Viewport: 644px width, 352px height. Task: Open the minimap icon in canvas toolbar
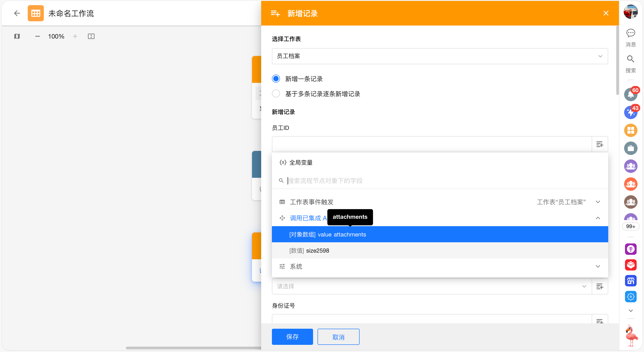[x=17, y=36]
